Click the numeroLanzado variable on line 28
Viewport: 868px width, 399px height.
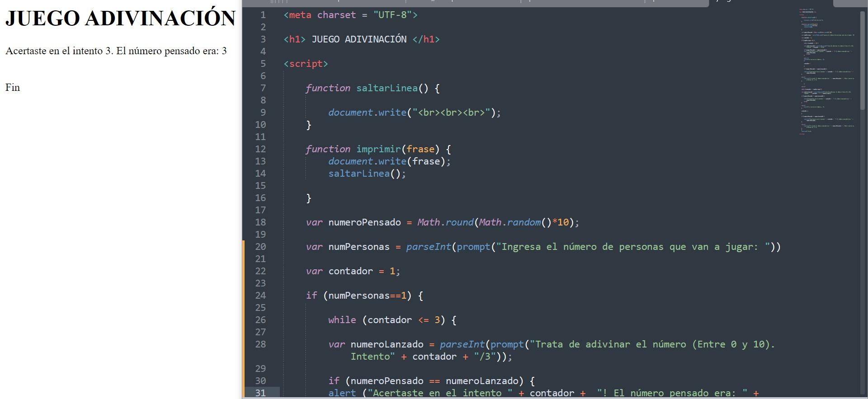coord(387,344)
